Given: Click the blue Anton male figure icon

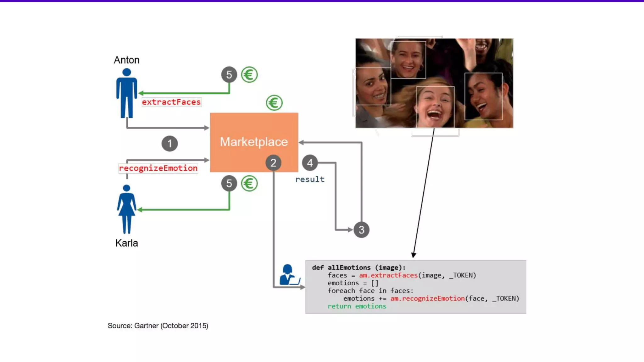Looking at the screenshot, I should point(126,93).
